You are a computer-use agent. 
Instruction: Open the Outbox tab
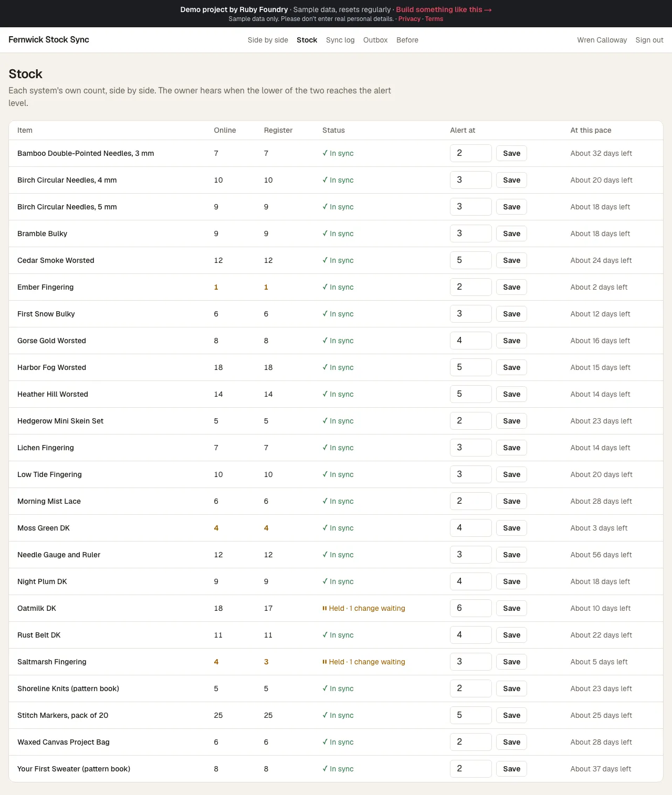(x=375, y=40)
